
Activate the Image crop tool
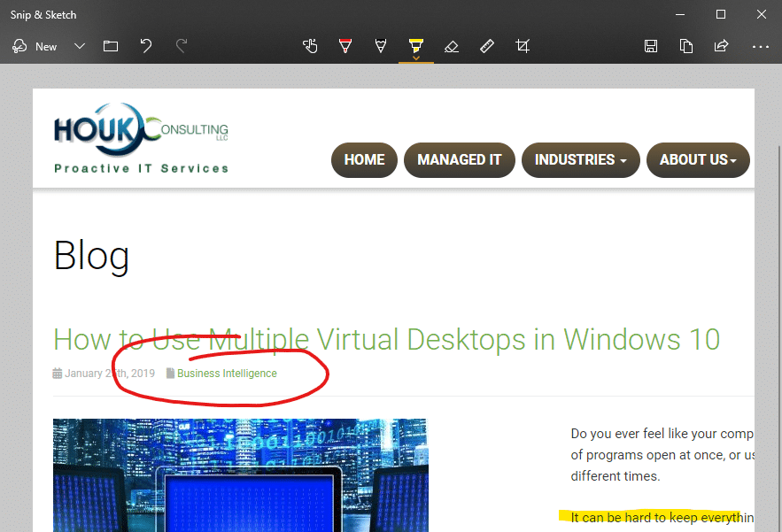[523, 46]
